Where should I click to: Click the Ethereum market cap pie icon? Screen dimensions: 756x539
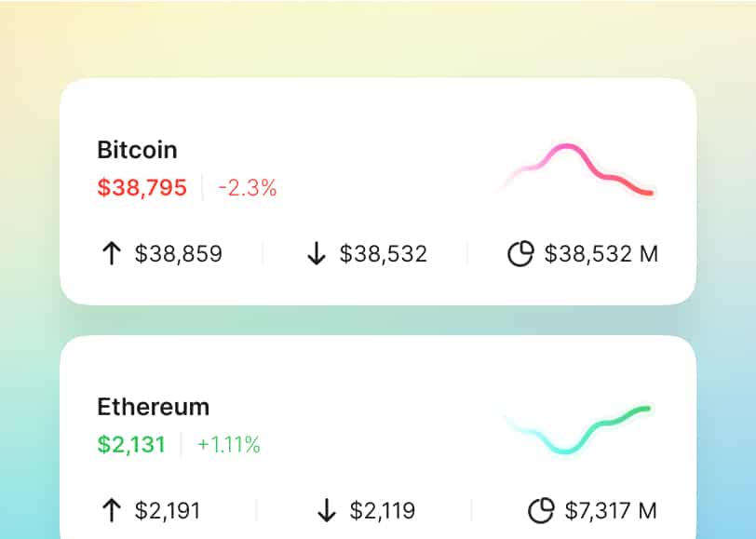click(x=541, y=510)
